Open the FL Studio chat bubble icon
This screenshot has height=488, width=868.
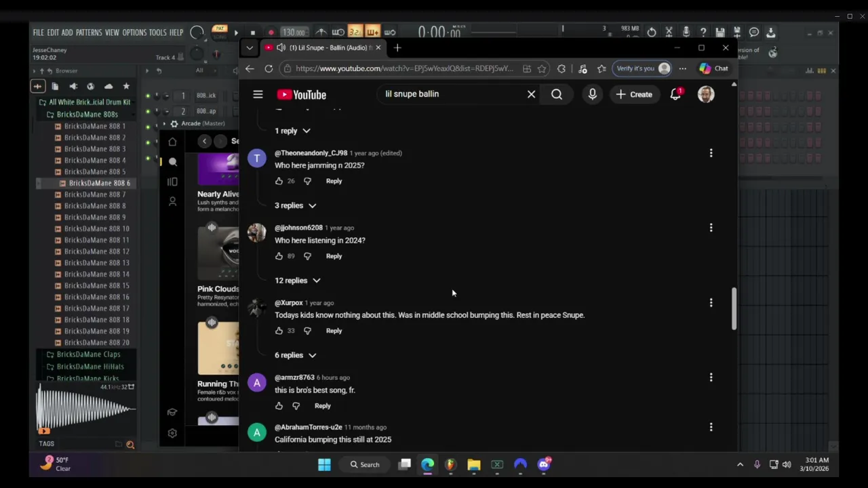tap(753, 33)
